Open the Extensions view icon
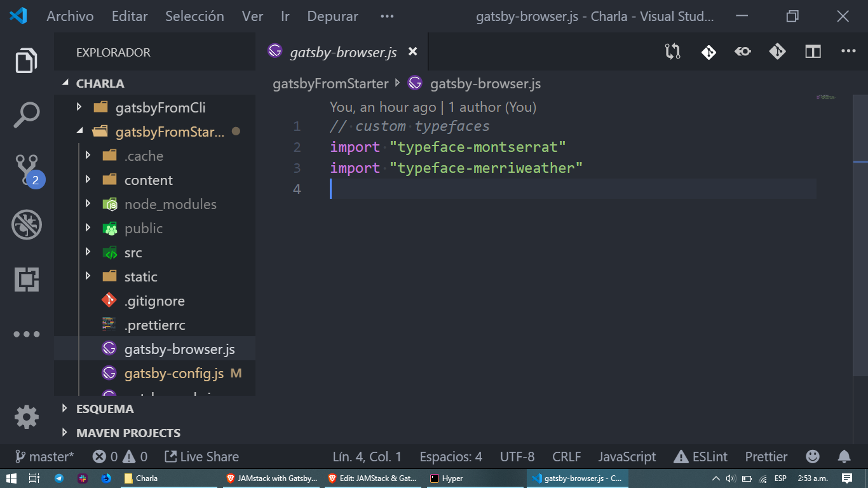 point(26,280)
